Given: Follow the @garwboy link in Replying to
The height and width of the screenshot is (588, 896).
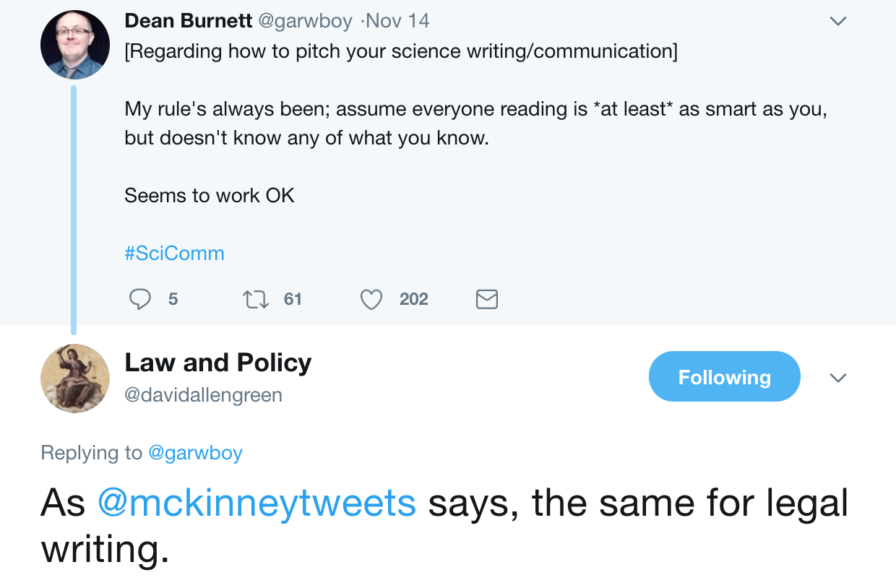Looking at the screenshot, I should [x=195, y=453].
